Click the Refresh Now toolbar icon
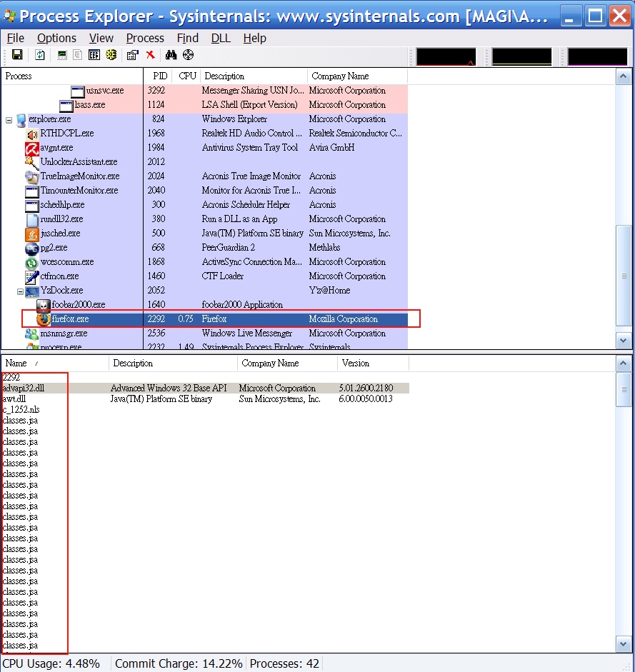 pyautogui.click(x=40, y=55)
